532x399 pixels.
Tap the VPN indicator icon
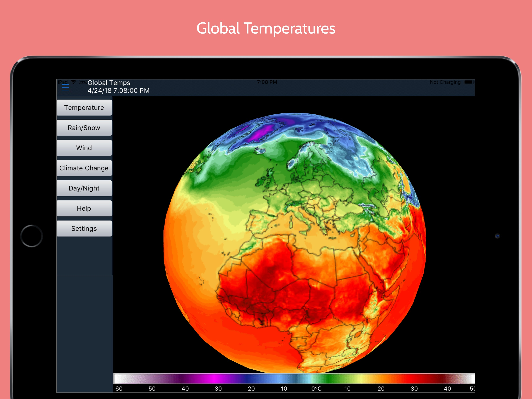[x=83, y=82]
